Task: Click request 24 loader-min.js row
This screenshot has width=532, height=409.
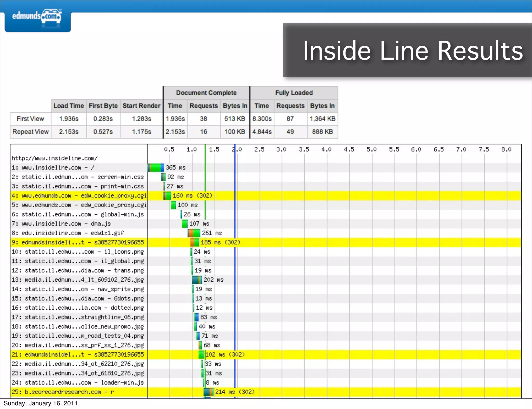Action: pyautogui.click(x=265, y=382)
